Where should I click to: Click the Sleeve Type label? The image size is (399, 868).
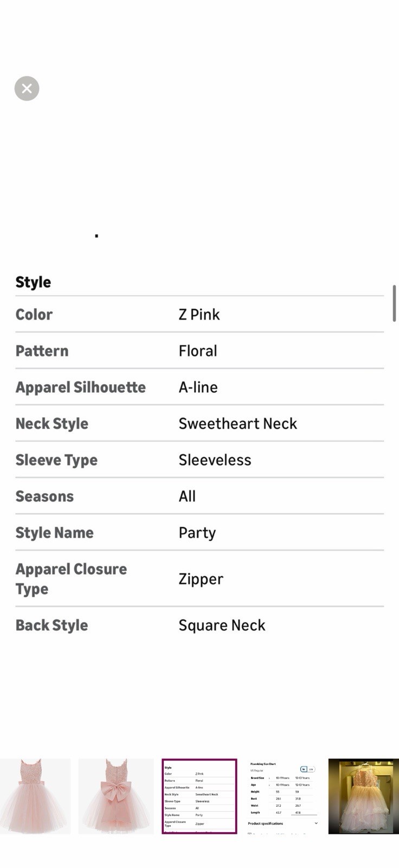(56, 460)
